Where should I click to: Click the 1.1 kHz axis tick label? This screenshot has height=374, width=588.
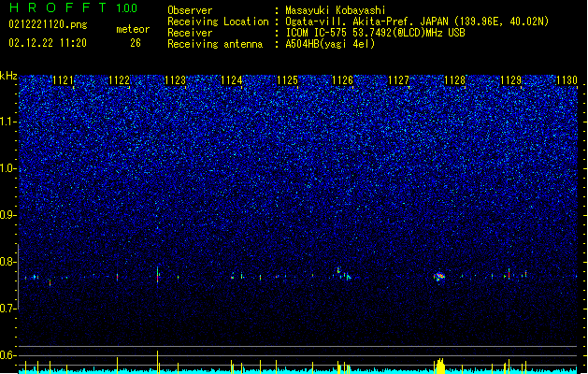pos(8,122)
